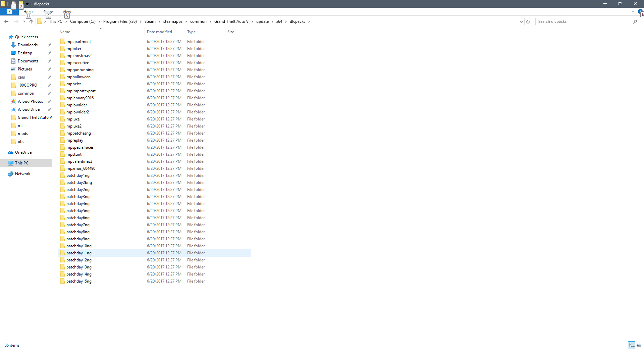
Task: Click the search magnifier icon
Action: click(x=635, y=21)
